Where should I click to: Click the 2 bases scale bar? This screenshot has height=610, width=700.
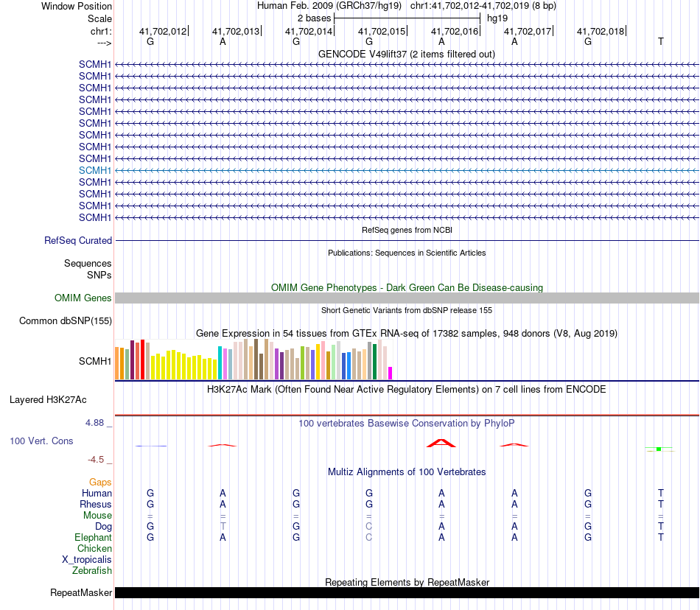click(x=407, y=18)
